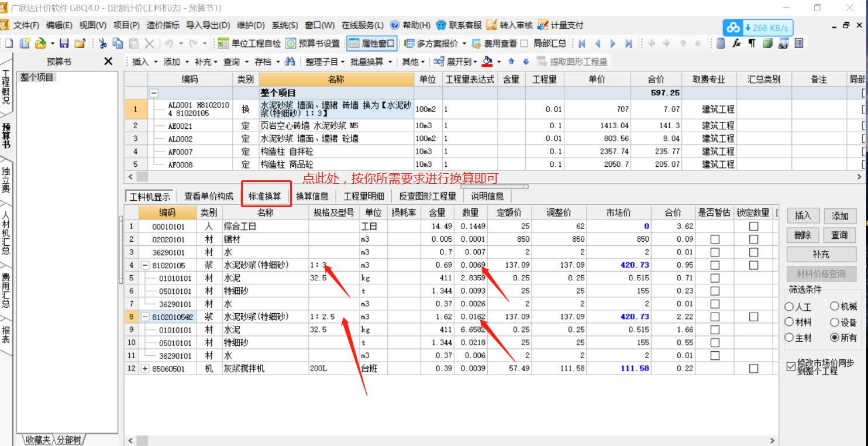Open the 查询 dropdown in toolbar
The height and width of the screenshot is (446, 868).
pyautogui.click(x=235, y=61)
